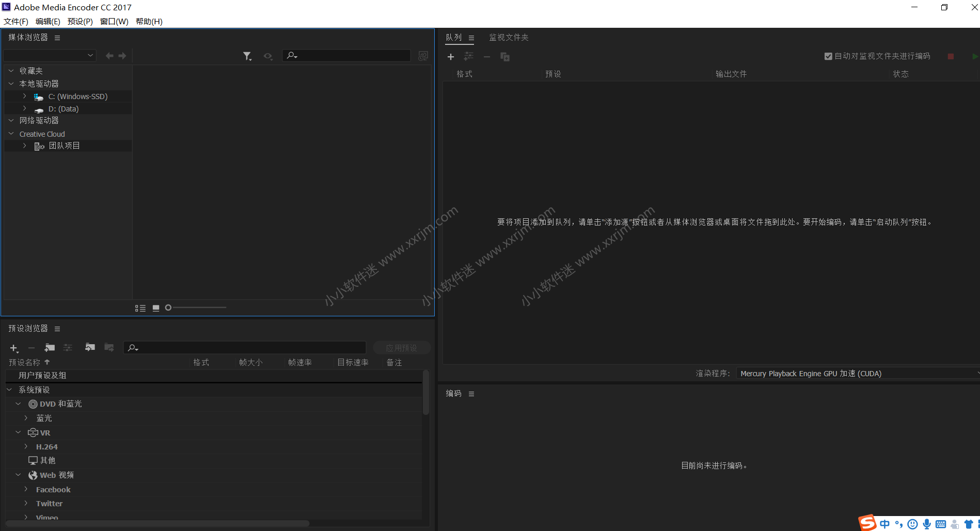
Task: Add source to queue with plus
Action: pyautogui.click(x=451, y=57)
